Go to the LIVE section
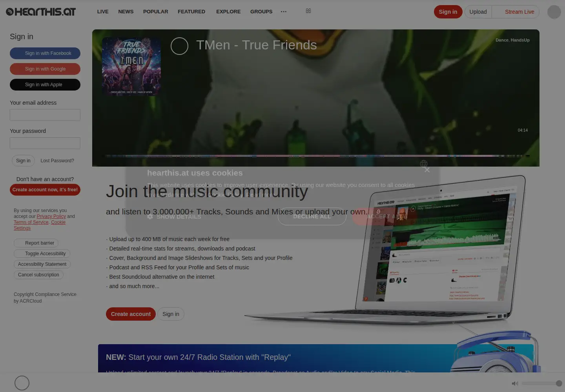Viewport: 565px width, 392px height. (103, 12)
